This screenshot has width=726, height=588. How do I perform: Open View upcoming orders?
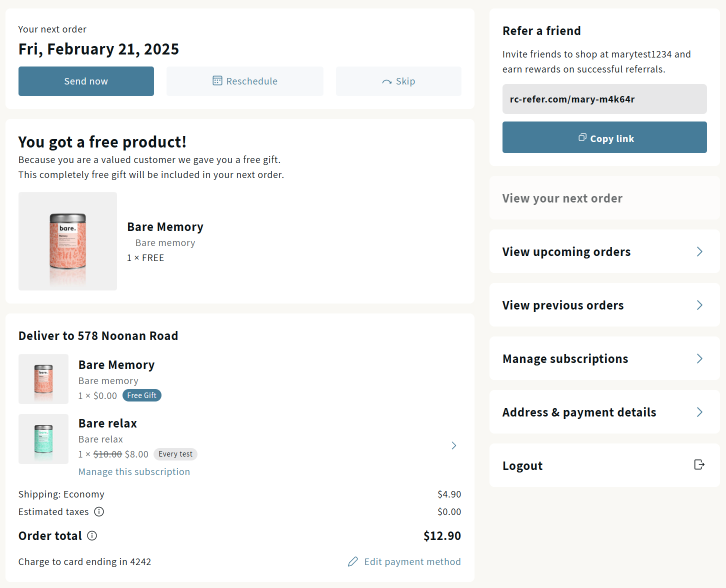(604, 251)
